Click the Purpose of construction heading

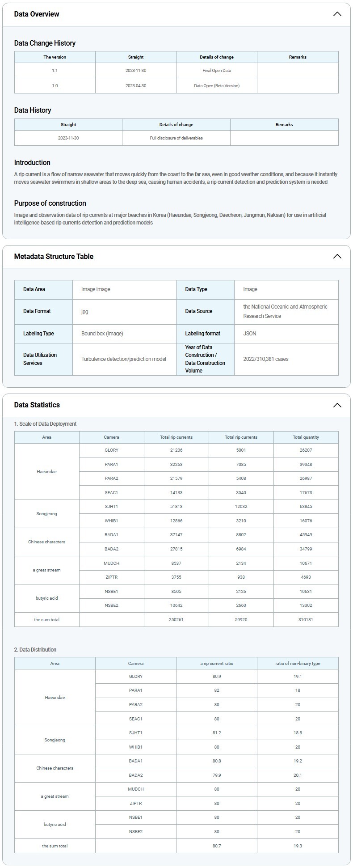(x=50, y=203)
